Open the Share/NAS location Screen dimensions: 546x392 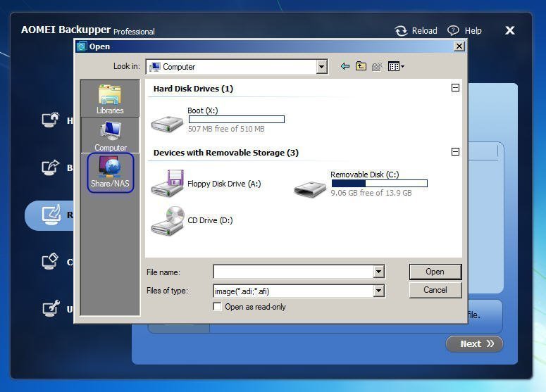pyautogui.click(x=111, y=172)
